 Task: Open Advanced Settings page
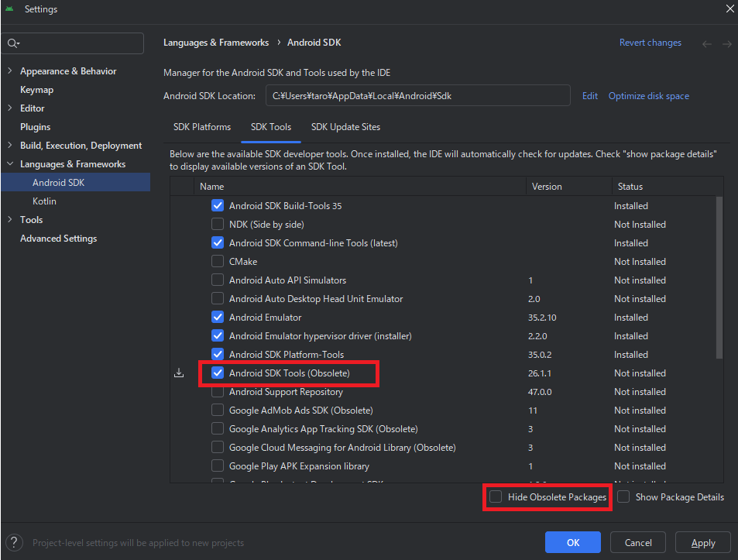pyautogui.click(x=58, y=239)
